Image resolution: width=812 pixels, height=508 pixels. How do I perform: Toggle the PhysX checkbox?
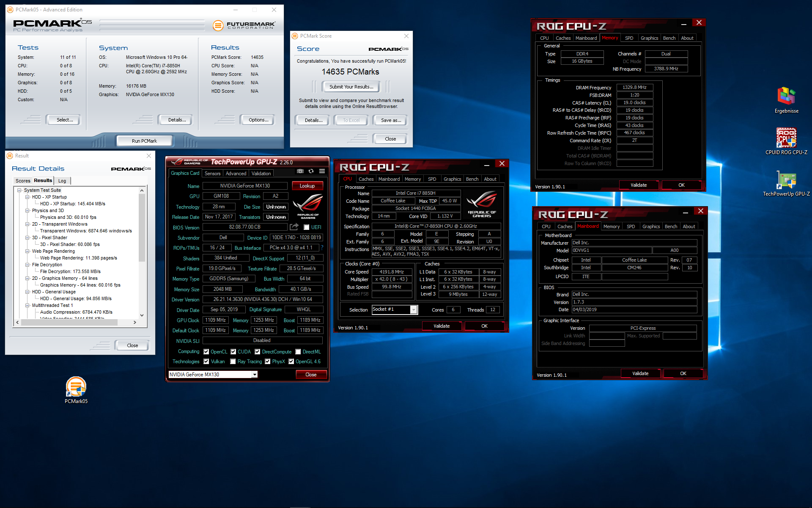click(x=267, y=362)
